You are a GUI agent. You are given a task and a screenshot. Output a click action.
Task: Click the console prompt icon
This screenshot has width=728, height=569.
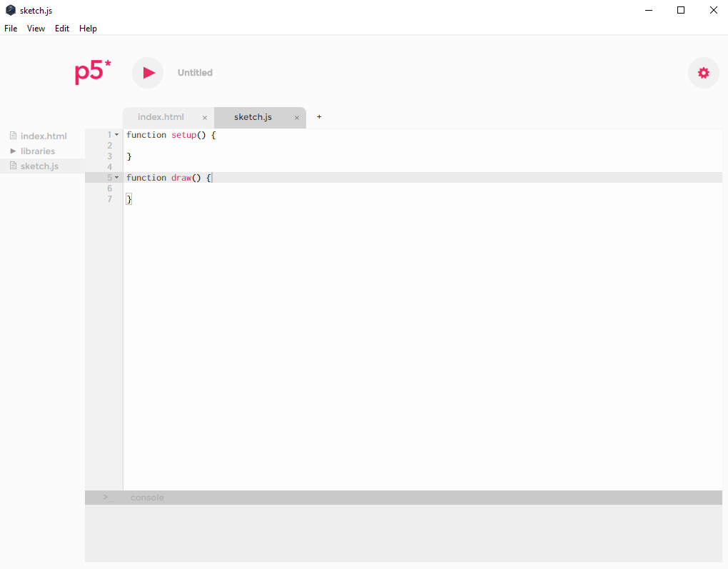tap(108, 498)
